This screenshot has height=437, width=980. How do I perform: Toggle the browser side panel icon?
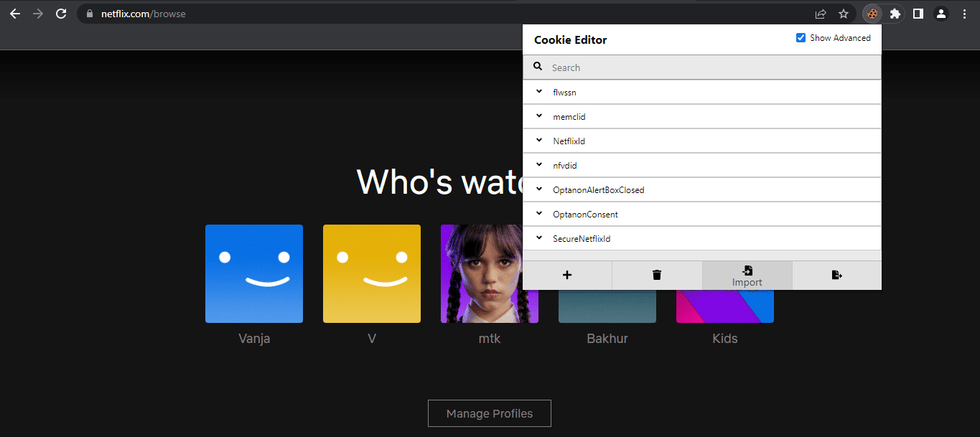[x=918, y=14]
